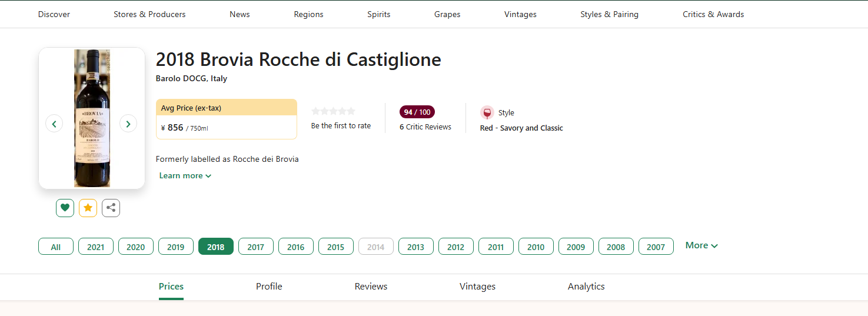Switch to the Prices tab
868x316 pixels.
171,287
